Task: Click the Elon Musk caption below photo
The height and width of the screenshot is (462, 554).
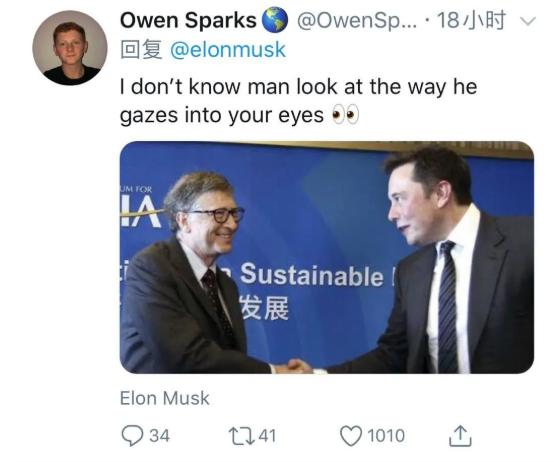Action: point(165,398)
